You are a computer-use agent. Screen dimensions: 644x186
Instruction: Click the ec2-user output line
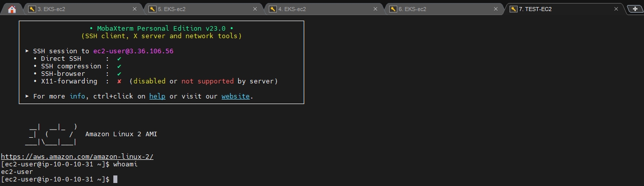click(17, 172)
